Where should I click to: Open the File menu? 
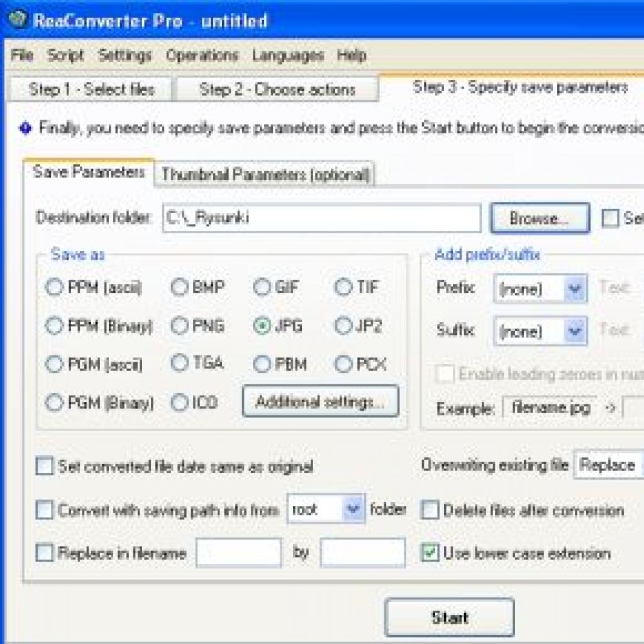pyautogui.click(x=22, y=55)
